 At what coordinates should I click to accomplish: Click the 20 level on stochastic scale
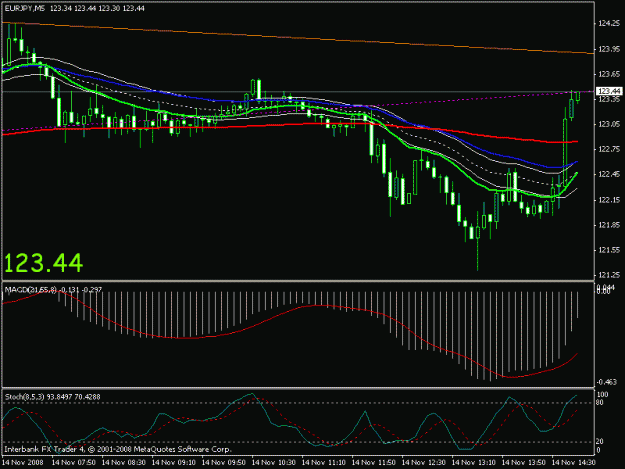600,442
